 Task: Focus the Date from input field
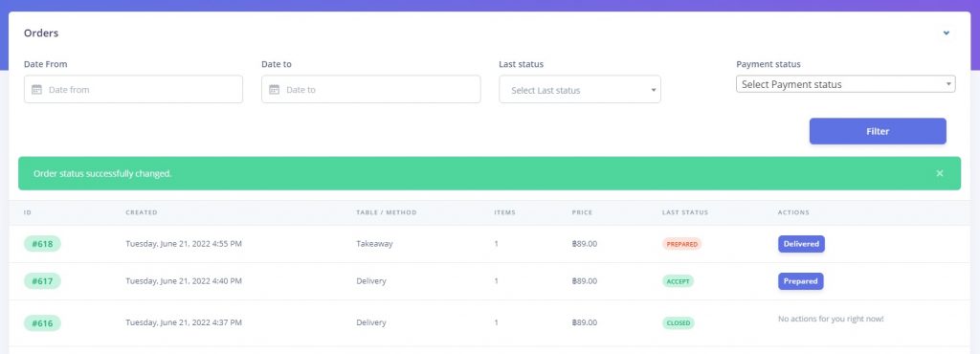[133, 89]
